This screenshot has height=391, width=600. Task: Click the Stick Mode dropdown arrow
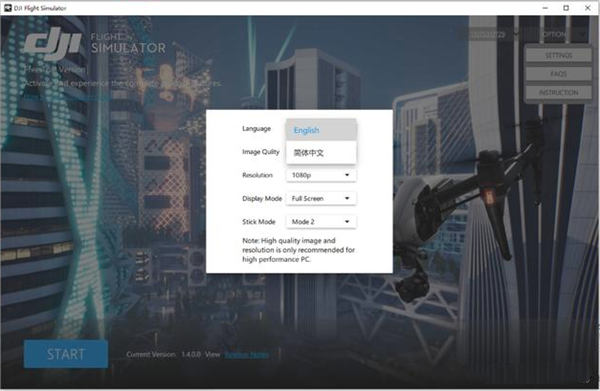347,222
